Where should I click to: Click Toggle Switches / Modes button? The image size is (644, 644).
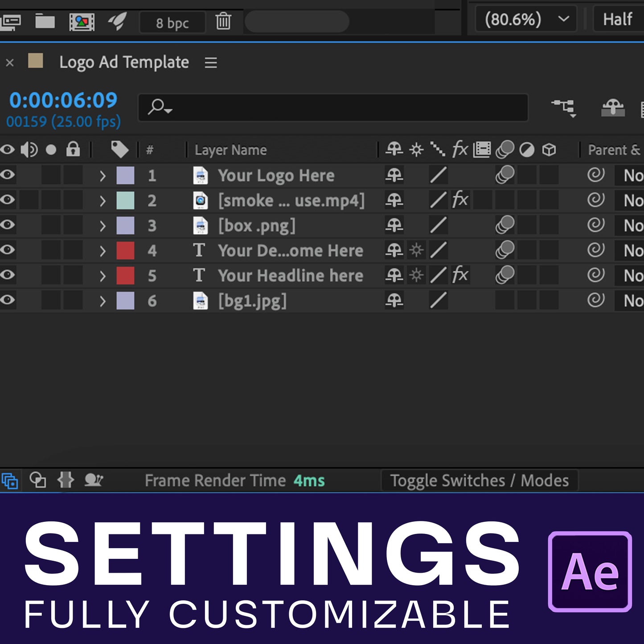point(479,481)
